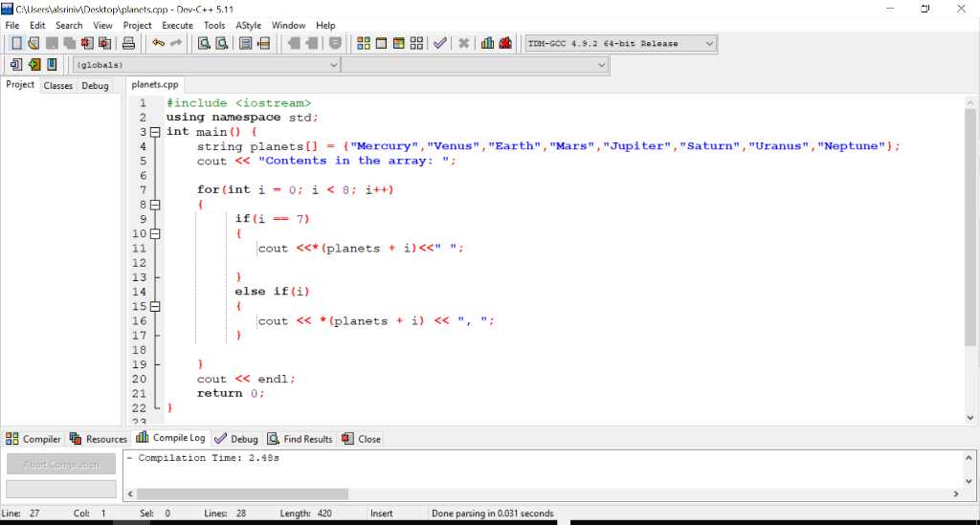This screenshot has height=525, width=980.
Task: Click the editor vertical scrollbar thumb
Action: tap(970, 228)
